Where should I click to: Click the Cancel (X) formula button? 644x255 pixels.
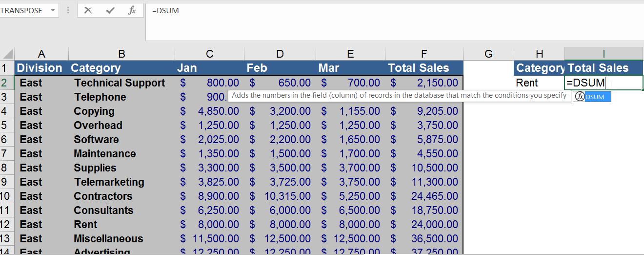coord(88,10)
